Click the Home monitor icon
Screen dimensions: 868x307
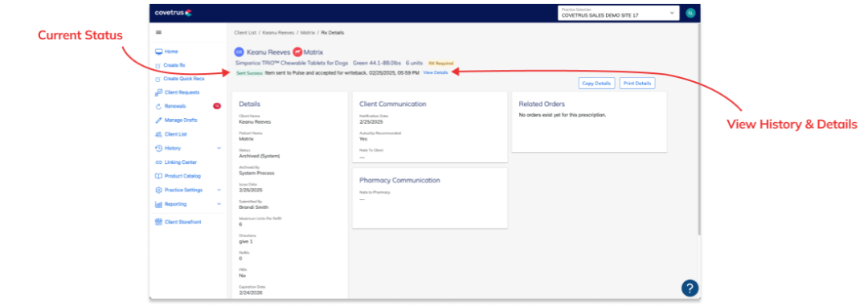tap(159, 51)
